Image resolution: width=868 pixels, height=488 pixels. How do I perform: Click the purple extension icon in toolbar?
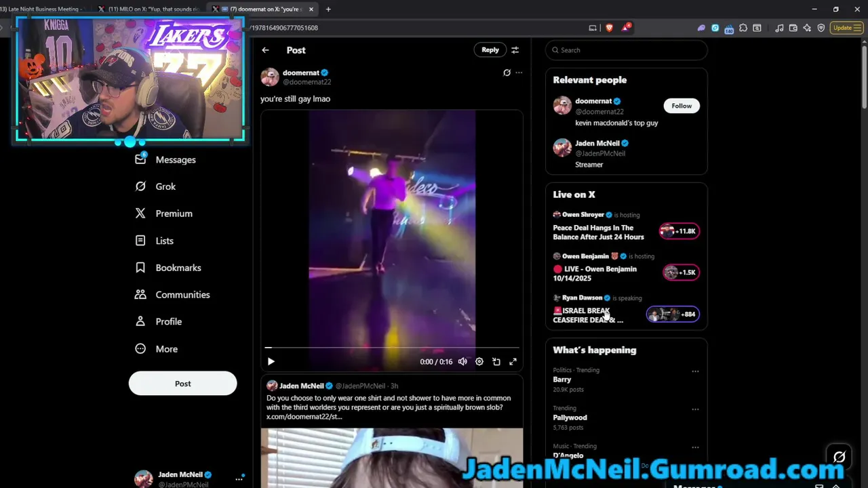pyautogui.click(x=701, y=28)
